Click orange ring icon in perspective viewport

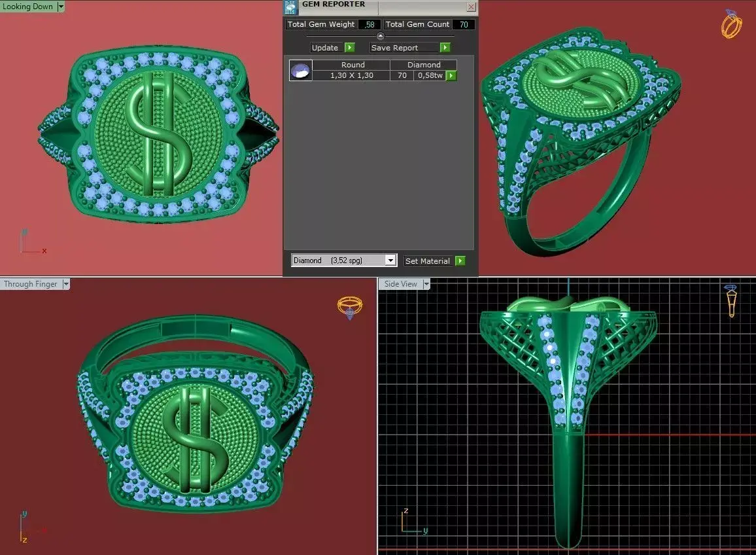[x=731, y=24]
